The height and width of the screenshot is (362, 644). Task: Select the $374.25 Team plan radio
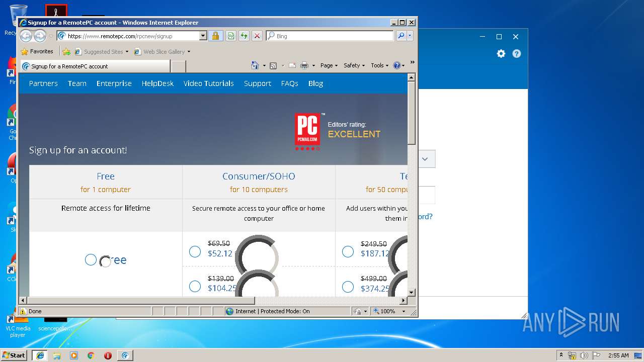[348, 286]
